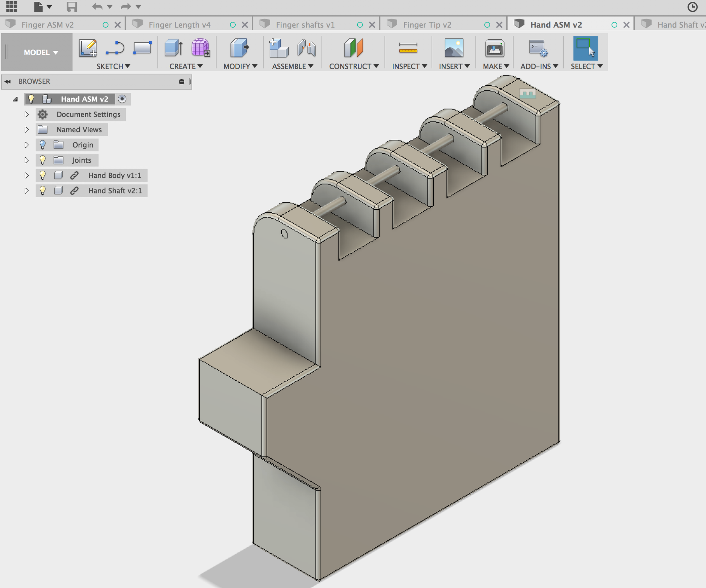Expand the Document Settings node
Image resolution: width=706 pixels, height=588 pixels.
(x=27, y=114)
